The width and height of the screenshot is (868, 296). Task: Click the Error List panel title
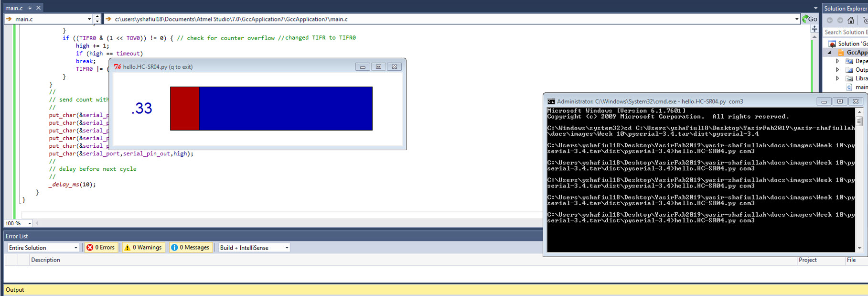(17, 236)
